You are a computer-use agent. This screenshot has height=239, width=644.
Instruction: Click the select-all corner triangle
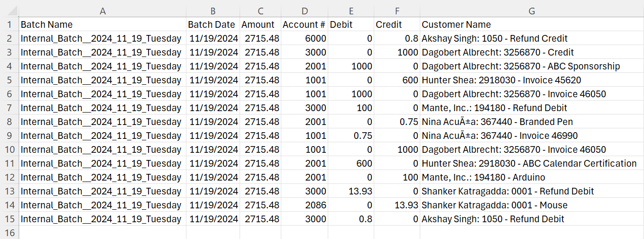[9, 11]
